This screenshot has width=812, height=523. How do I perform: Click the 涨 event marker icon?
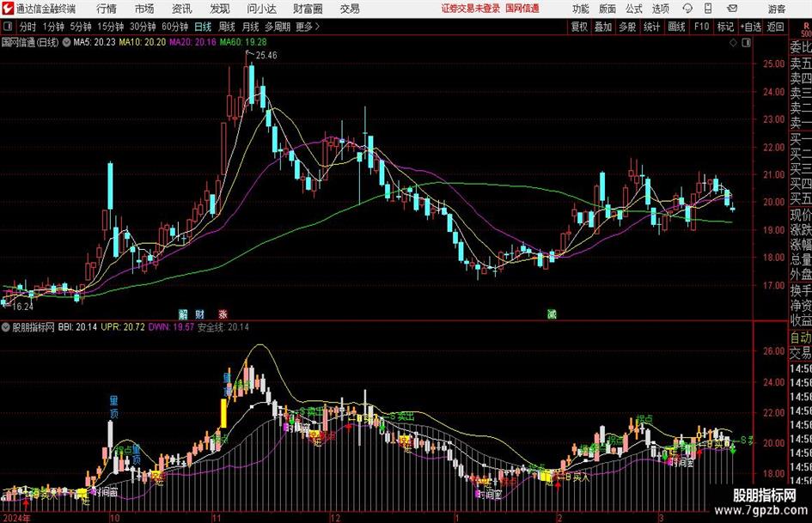(x=223, y=313)
